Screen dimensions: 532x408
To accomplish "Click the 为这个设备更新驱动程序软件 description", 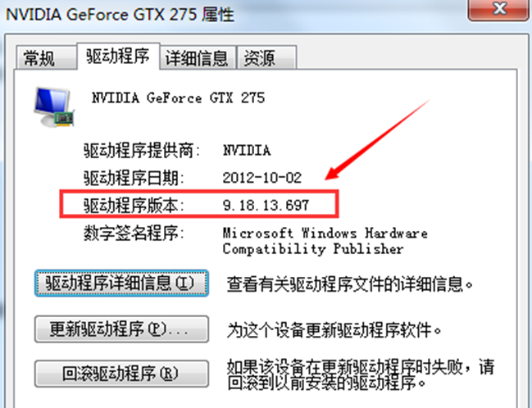I will tap(334, 330).
